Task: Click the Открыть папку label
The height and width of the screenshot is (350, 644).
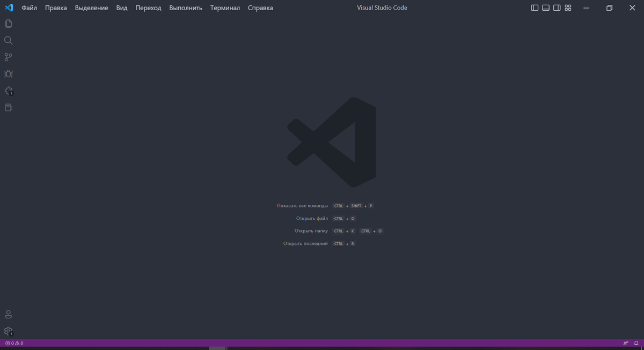Action: pyautogui.click(x=311, y=231)
